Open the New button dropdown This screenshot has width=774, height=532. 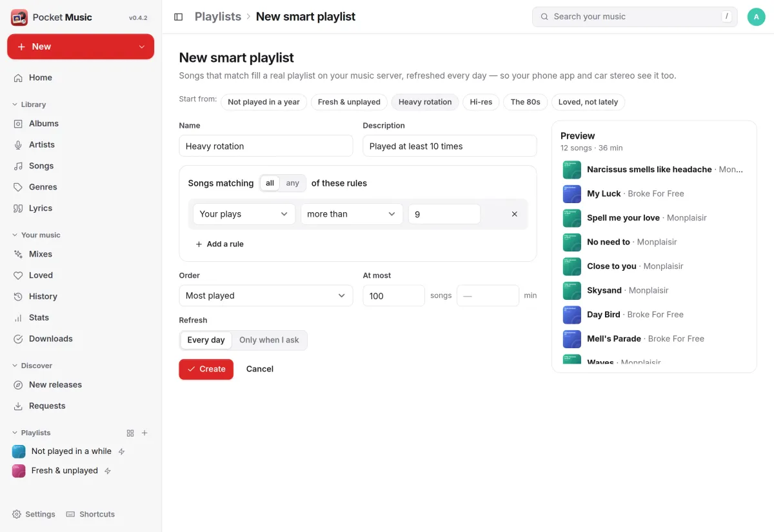(142, 46)
